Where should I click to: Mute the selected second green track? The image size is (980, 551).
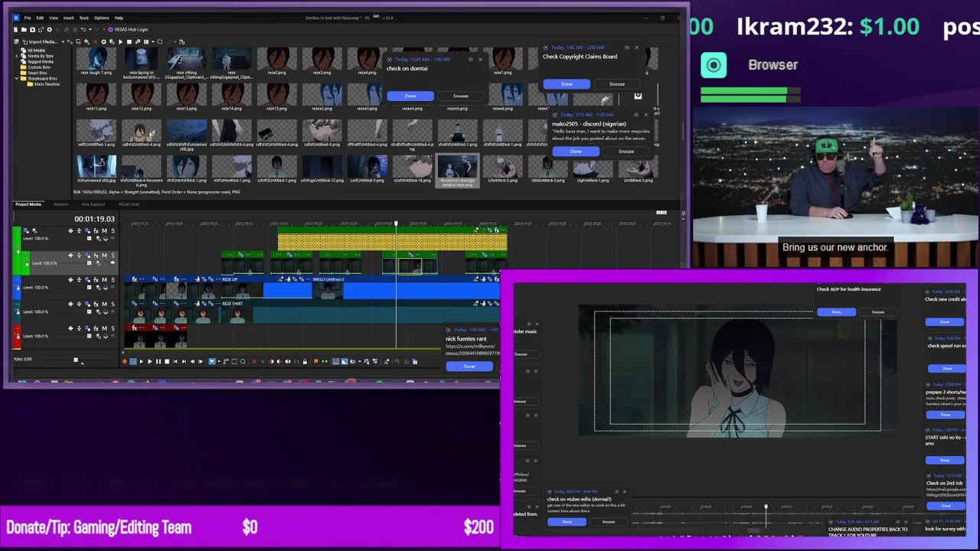pos(104,256)
